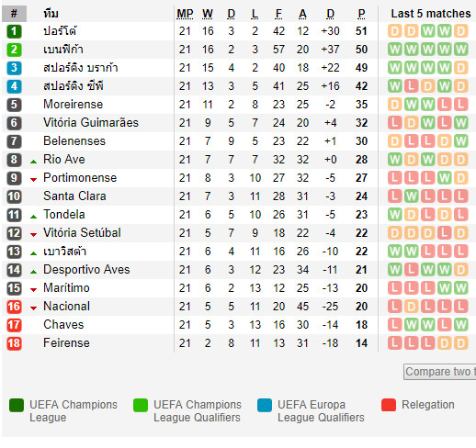Click Moreirense's most recent L result badge
Screen dimensions: 476x448
[460, 105]
